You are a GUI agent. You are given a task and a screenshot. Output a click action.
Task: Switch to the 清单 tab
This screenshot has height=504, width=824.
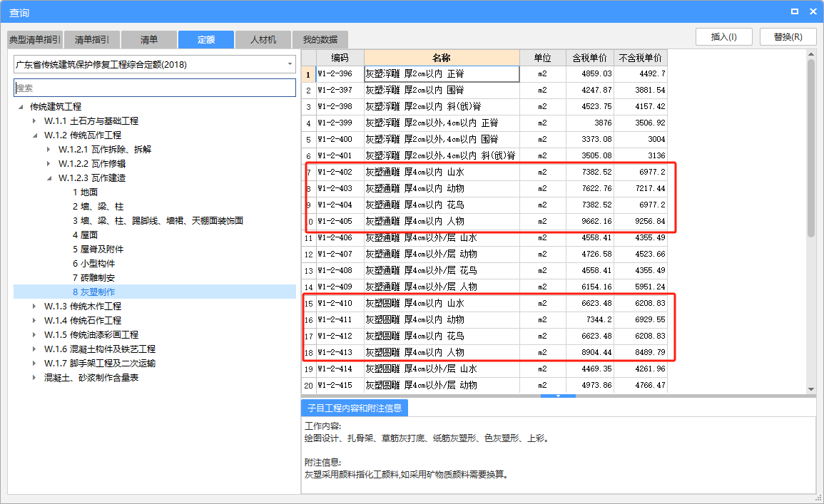pyautogui.click(x=148, y=40)
